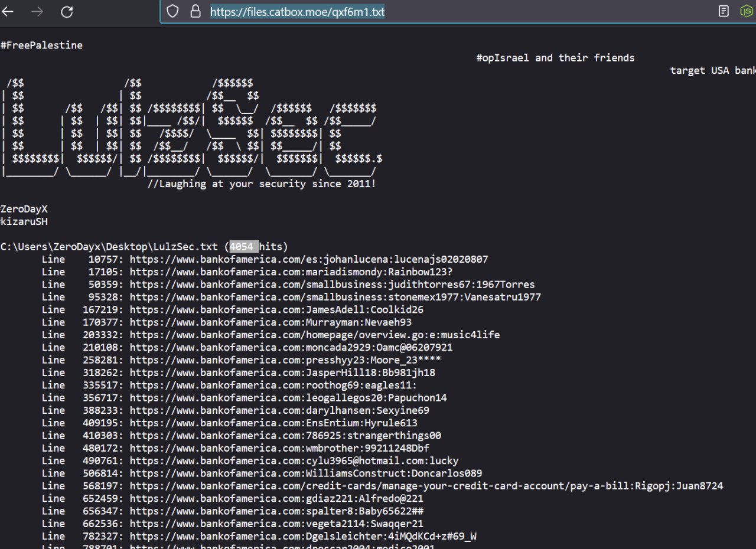The width and height of the screenshot is (756, 549).
Task: Click line number 167219
Action: point(101,309)
